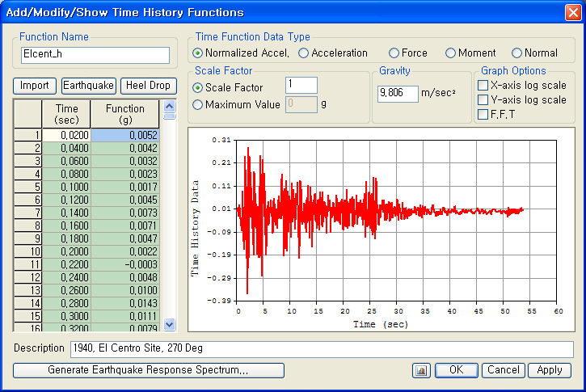The width and height of the screenshot is (586, 392).
Task: Open the graph chart icon button
Action: click(x=421, y=370)
